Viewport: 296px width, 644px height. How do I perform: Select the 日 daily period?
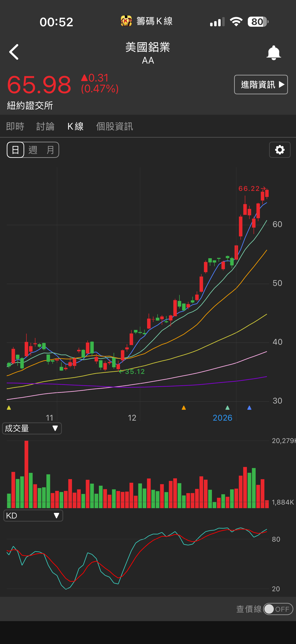[15, 150]
